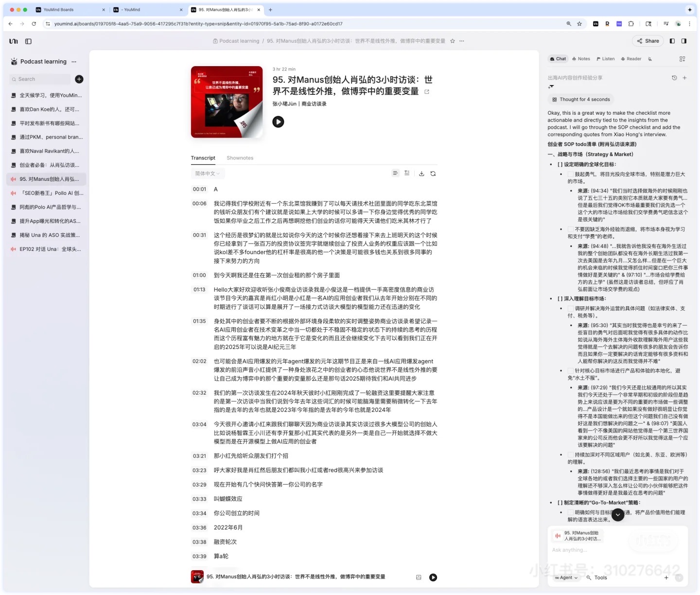Viewport: 700px width, 595px height.
Task: Toggle the left sidebar icon beside the logo
Action: tap(28, 41)
